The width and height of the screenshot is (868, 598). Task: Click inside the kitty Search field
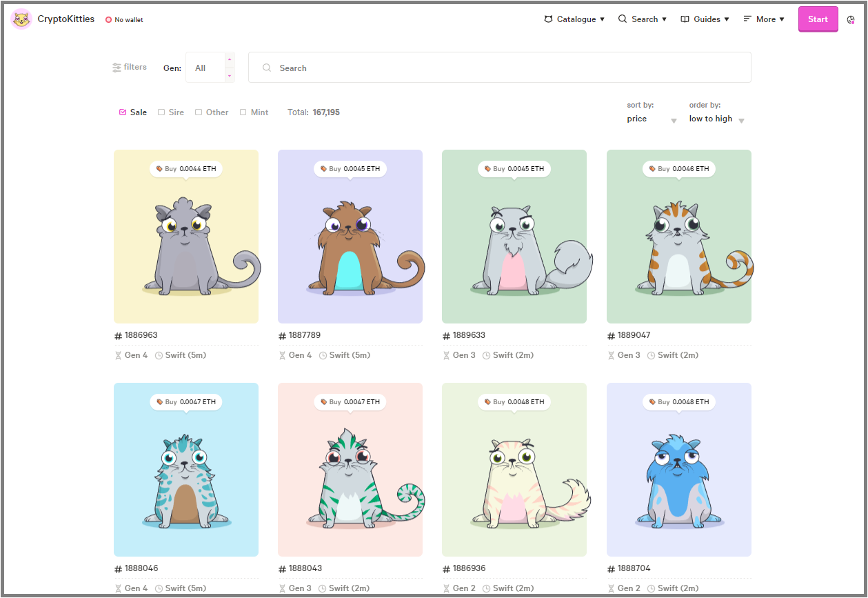pyautogui.click(x=500, y=68)
